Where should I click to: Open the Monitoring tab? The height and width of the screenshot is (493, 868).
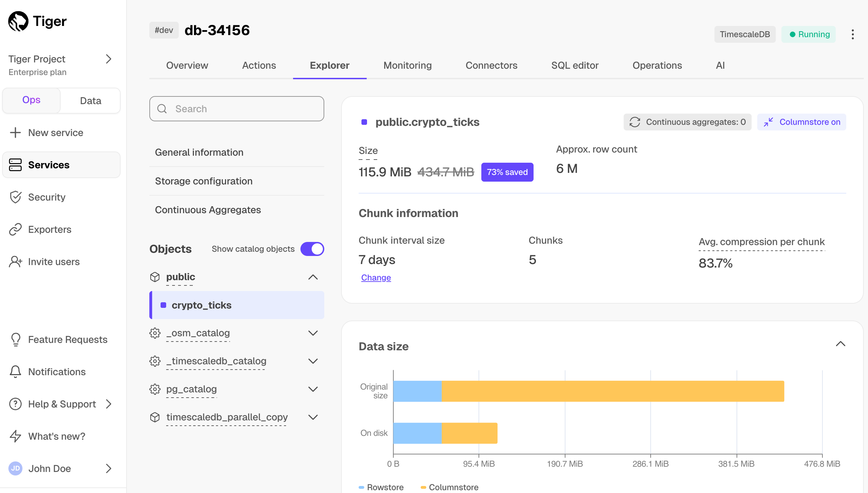[x=407, y=66]
